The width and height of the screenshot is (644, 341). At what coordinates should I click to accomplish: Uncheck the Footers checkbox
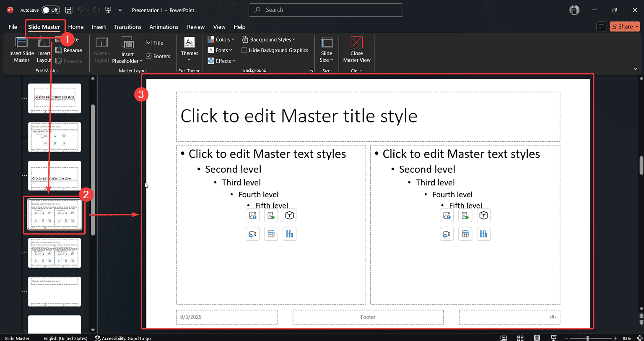click(148, 56)
